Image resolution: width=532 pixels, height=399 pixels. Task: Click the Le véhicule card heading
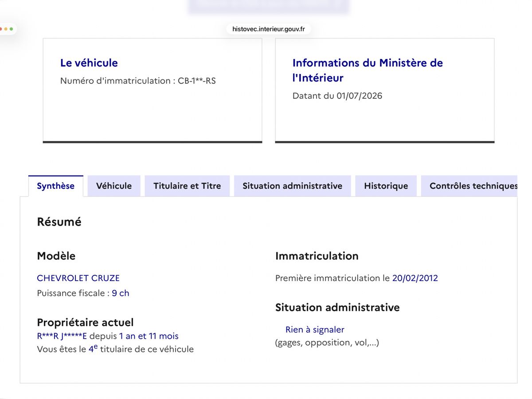pos(89,63)
